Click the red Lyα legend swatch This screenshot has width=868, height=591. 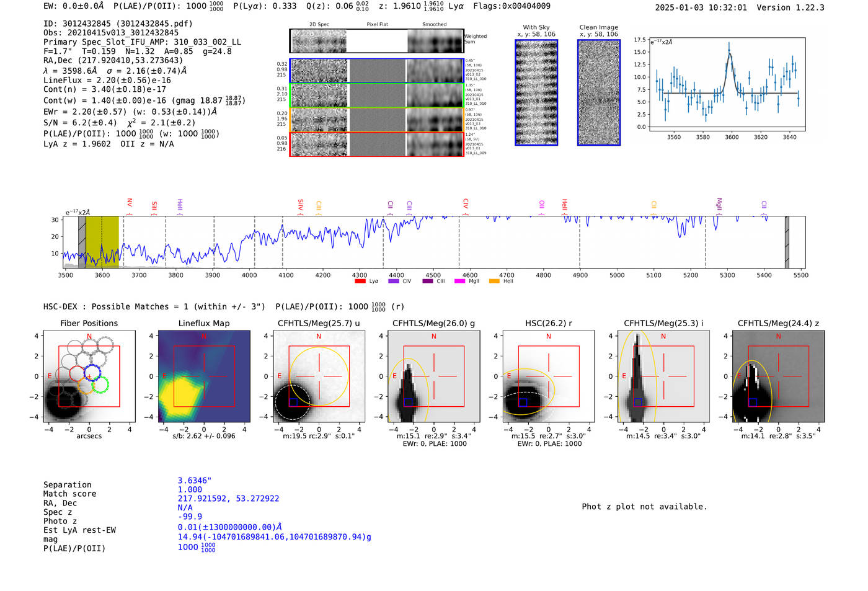(x=360, y=281)
